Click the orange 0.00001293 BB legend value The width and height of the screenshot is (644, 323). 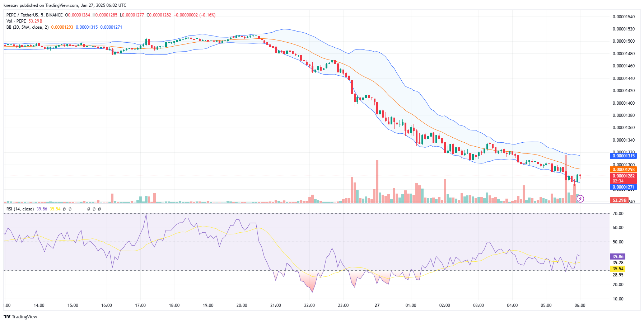point(62,27)
